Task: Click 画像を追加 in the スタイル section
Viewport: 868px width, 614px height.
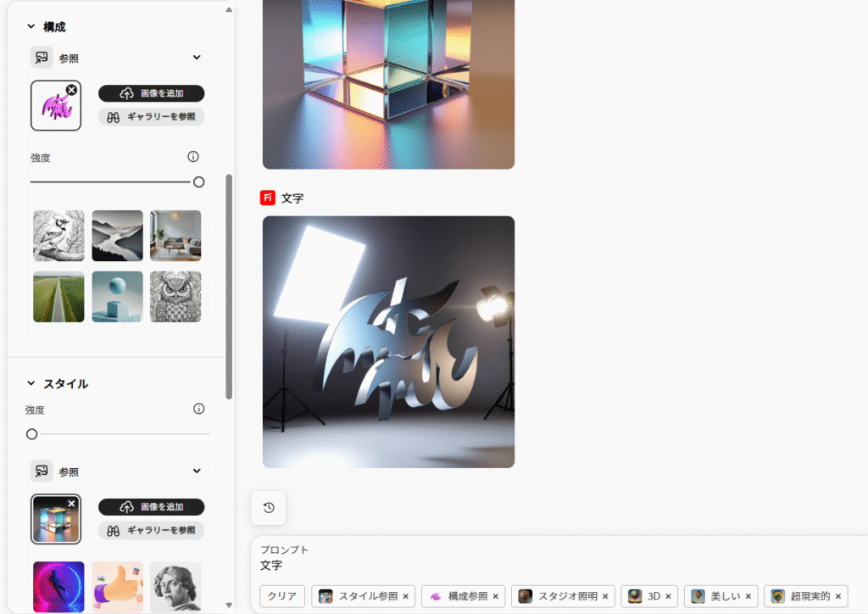Action: (x=151, y=507)
